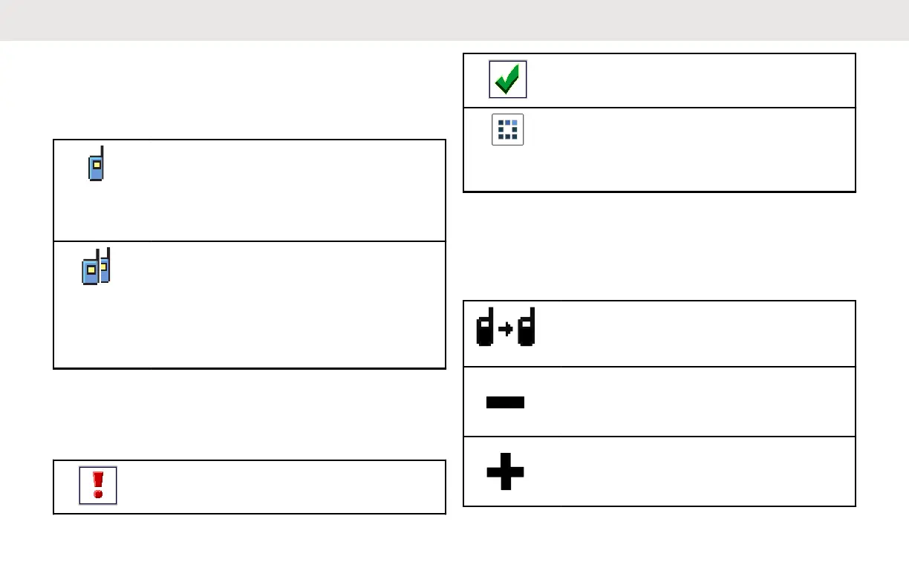Click the gray header bar at the top
The width and height of the screenshot is (909, 588).
[x=454, y=19]
